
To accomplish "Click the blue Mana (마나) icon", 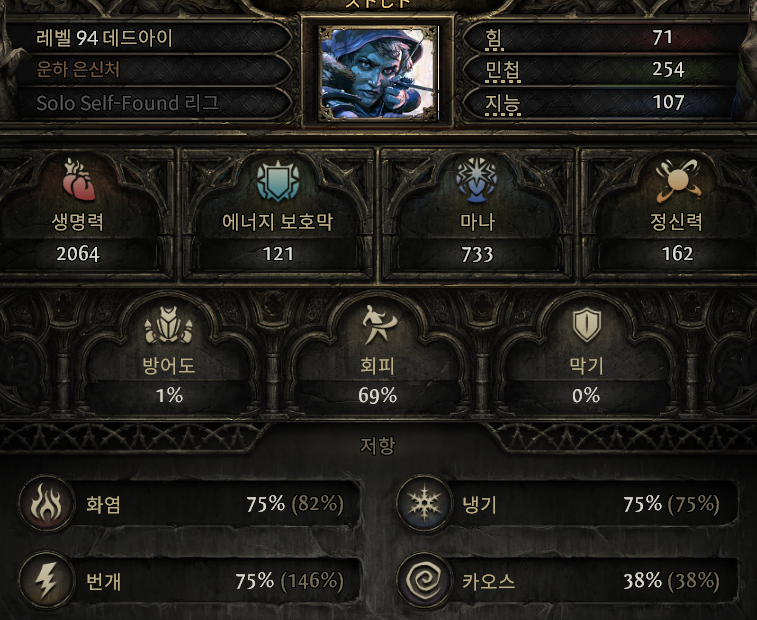I will [477, 180].
